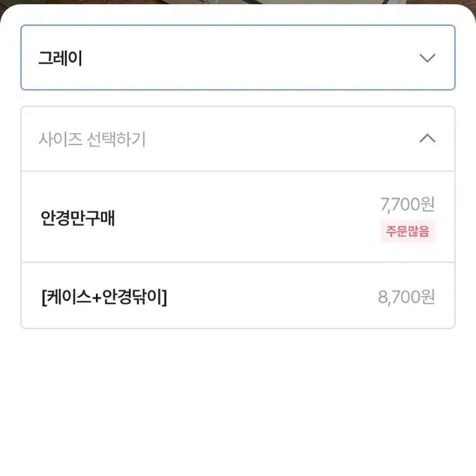Image resolution: width=476 pixels, height=476 pixels.
Task: Expand the color selector showing 그레이
Action: coord(238,58)
